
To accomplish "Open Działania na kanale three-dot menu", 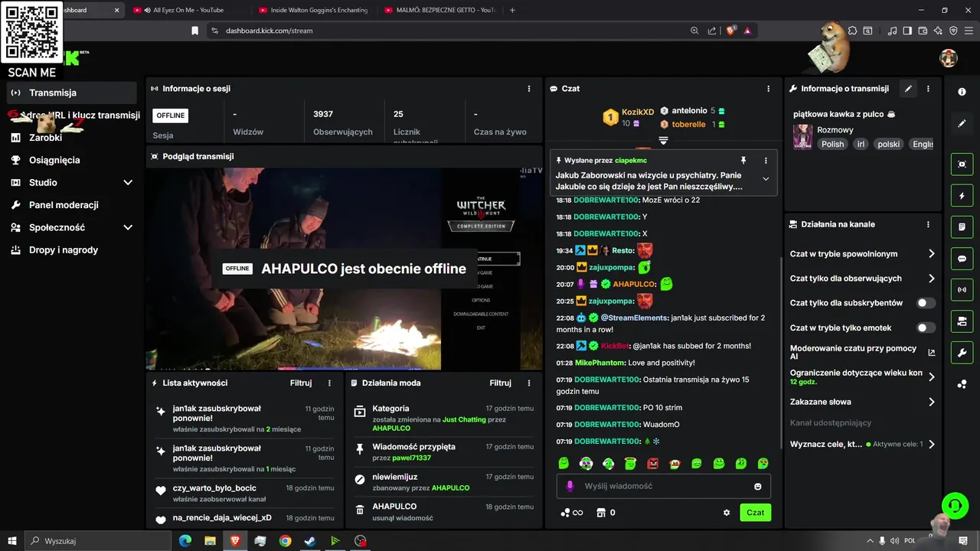I will pyautogui.click(x=928, y=224).
